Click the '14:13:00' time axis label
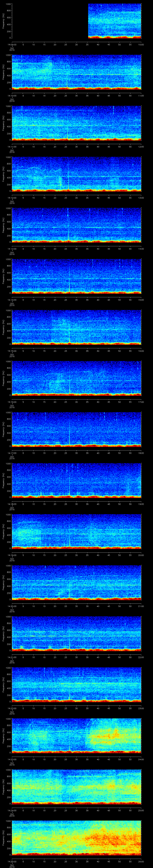 coord(12,249)
